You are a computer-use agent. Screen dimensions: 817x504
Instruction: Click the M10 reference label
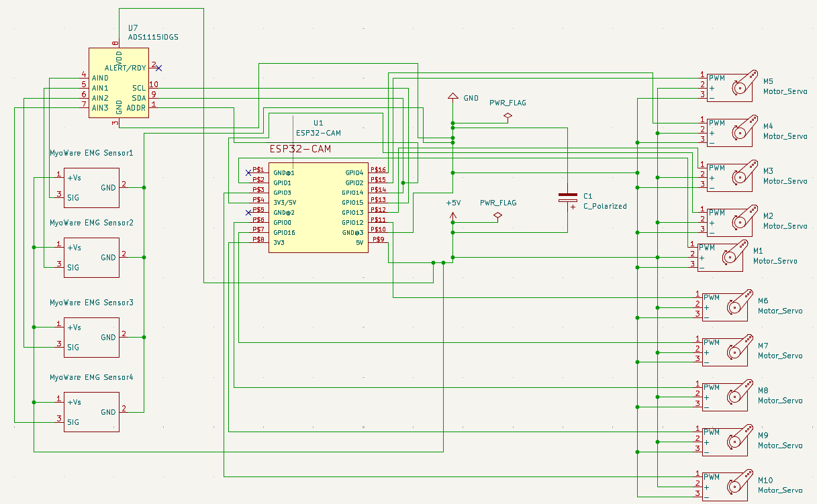click(x=765, y=481)
